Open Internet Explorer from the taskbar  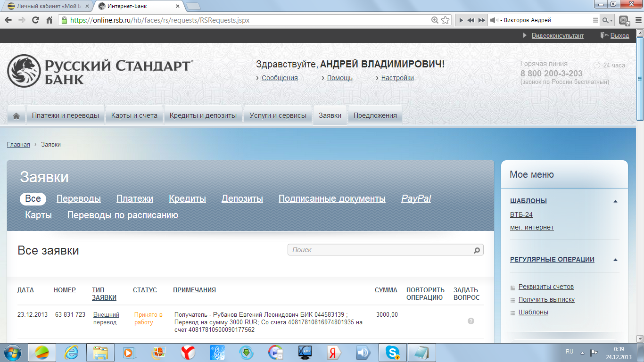click(71, 352)
